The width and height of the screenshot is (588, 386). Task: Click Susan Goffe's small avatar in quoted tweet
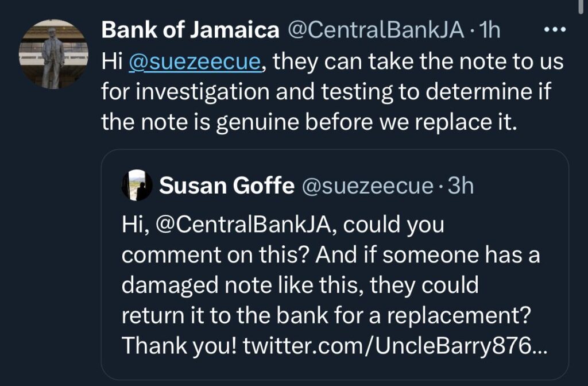point(138,186)
